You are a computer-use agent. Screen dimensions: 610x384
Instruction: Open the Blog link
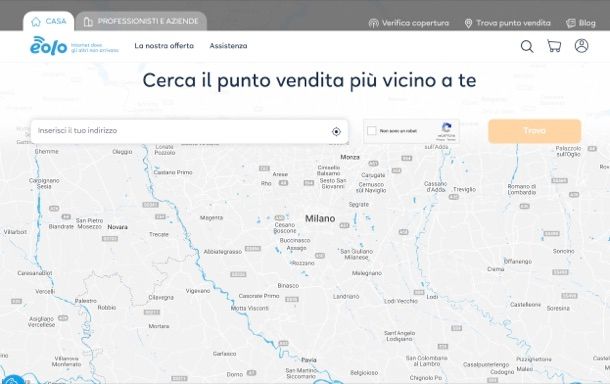[587, 23]
